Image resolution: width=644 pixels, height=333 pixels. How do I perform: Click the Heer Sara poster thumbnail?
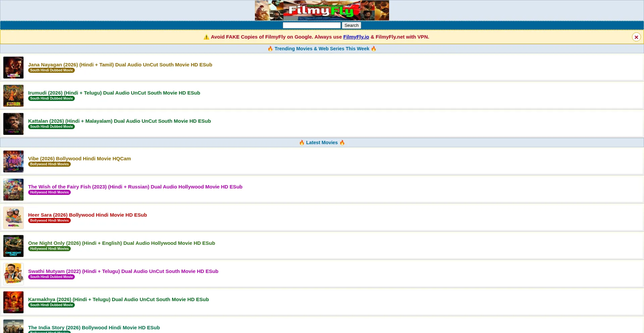coord(13,218)
